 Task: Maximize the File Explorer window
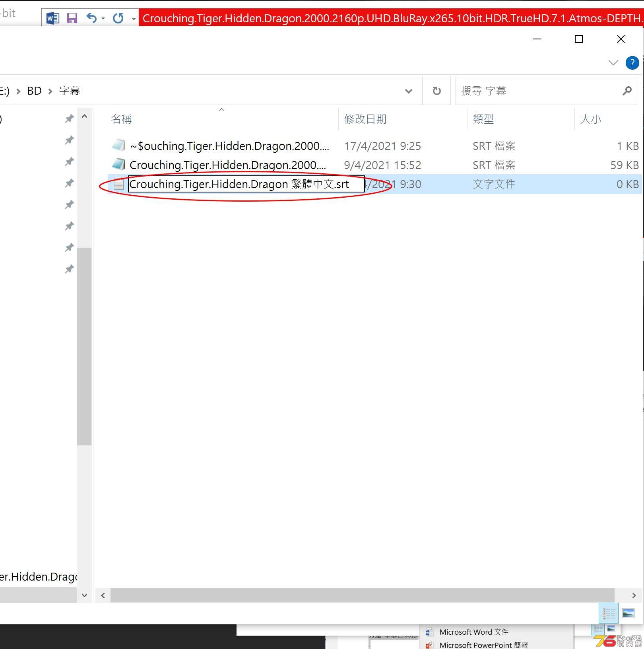(579, 39)
